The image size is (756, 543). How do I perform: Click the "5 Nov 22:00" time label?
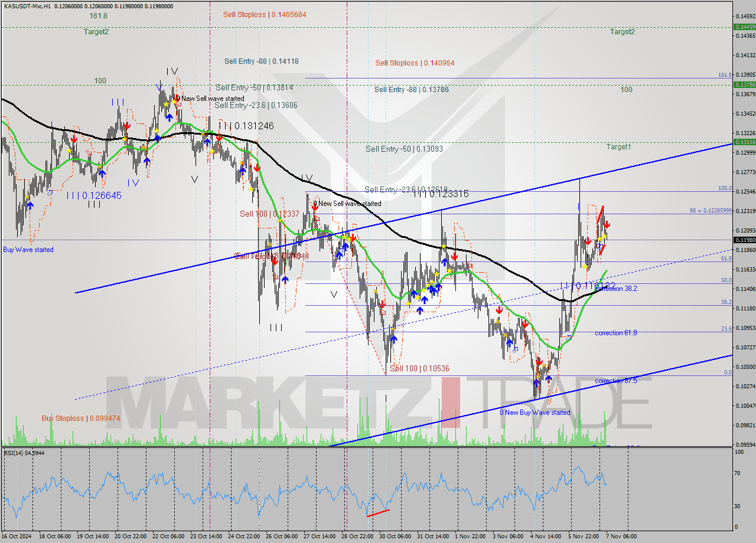(x=584, y=537)
